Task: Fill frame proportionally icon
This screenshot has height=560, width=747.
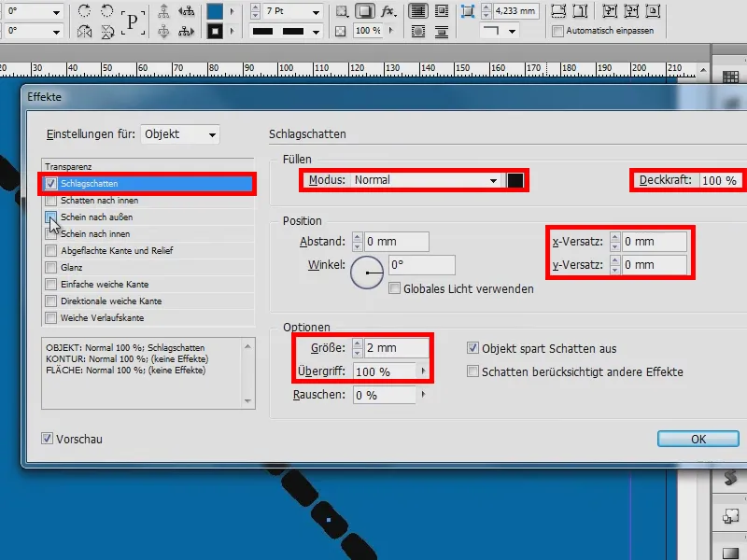Action: [558, 10]
